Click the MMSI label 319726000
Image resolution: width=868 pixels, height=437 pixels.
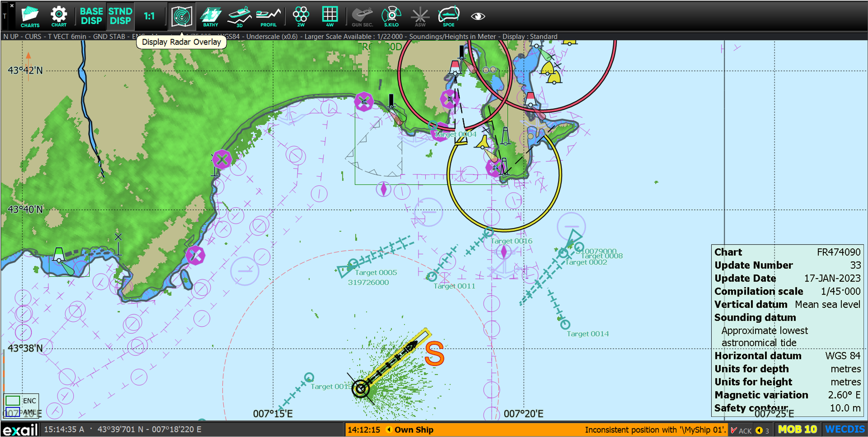pos(368,282)
